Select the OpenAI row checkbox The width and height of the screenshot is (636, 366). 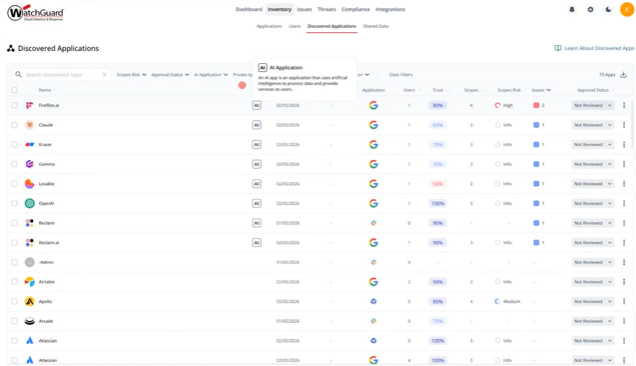pyautogui.click(x=15, y=203)
